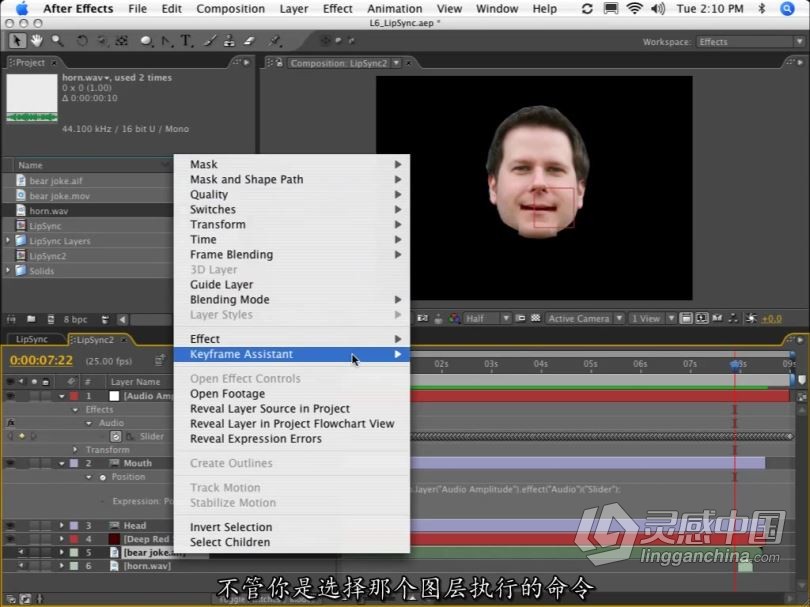Image resolution: width=810 pixels, height=607 pixels.
Task: Click the region of interest icon
Action: pyautogui.click(x=520, y=318)
